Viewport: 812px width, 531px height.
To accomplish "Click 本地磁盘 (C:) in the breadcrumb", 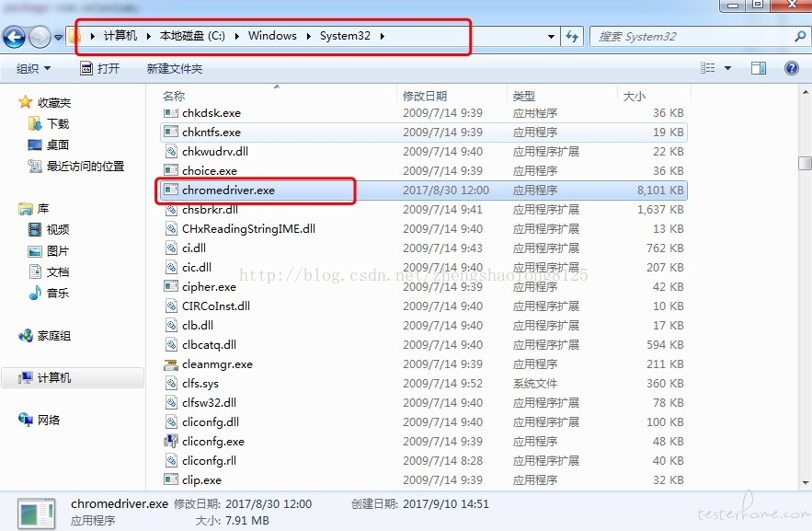I will (x=192, y=36).
